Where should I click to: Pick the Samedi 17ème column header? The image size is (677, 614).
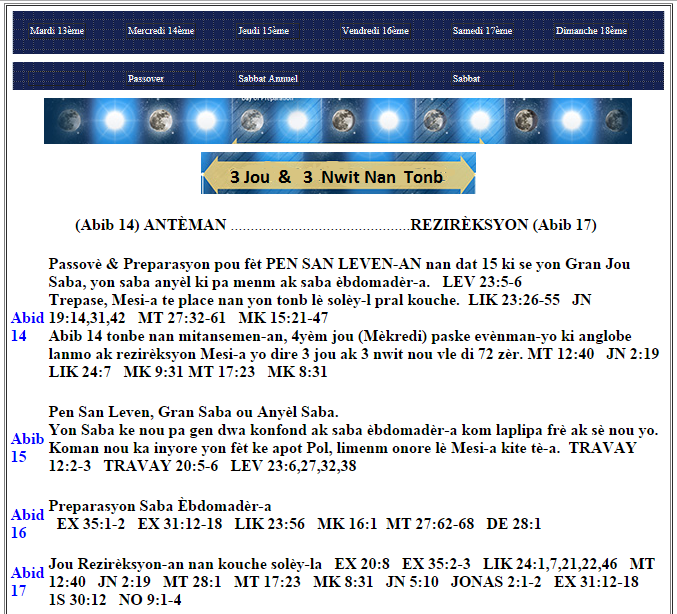(x=482, y=31)
